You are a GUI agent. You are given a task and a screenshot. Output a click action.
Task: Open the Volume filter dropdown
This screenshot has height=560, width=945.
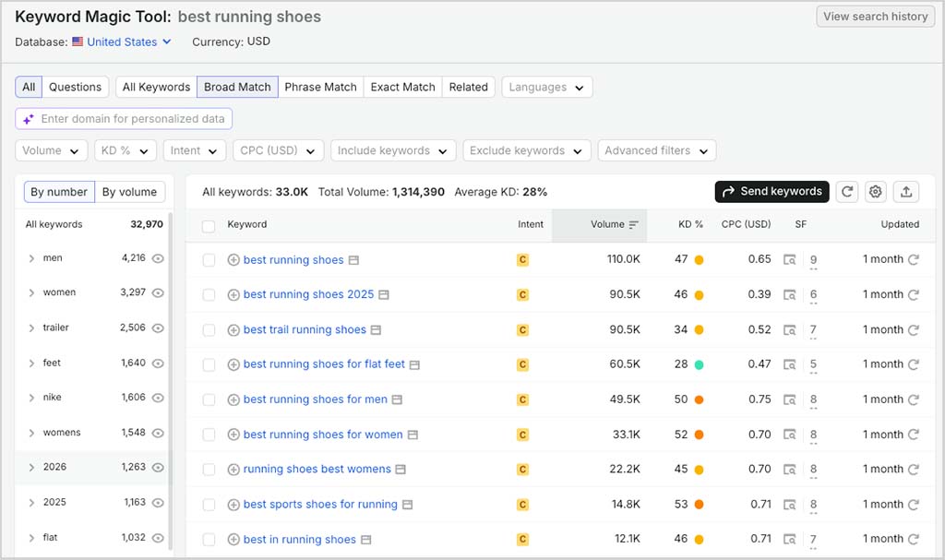(52, 150)
